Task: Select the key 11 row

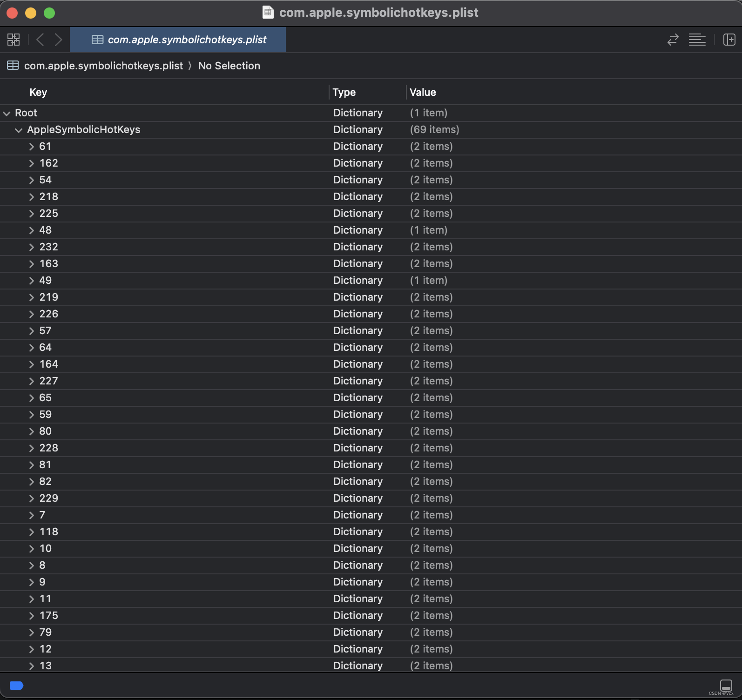Action: pyautogui.click(x=371, y=599)
